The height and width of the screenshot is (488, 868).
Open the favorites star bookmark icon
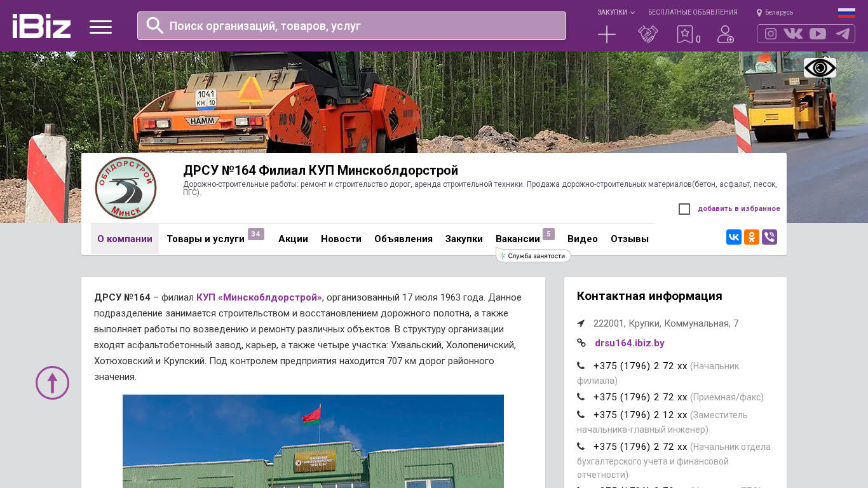tap(685, 34)
